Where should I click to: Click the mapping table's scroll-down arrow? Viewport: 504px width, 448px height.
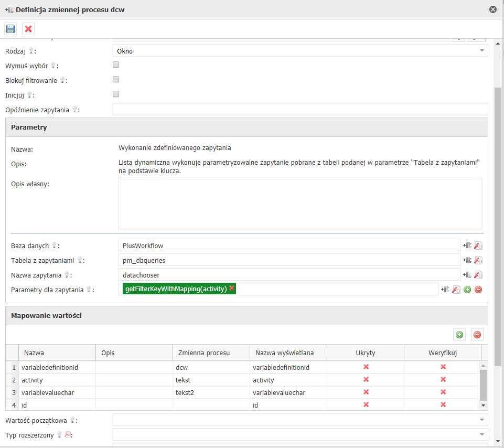(483, 406)
